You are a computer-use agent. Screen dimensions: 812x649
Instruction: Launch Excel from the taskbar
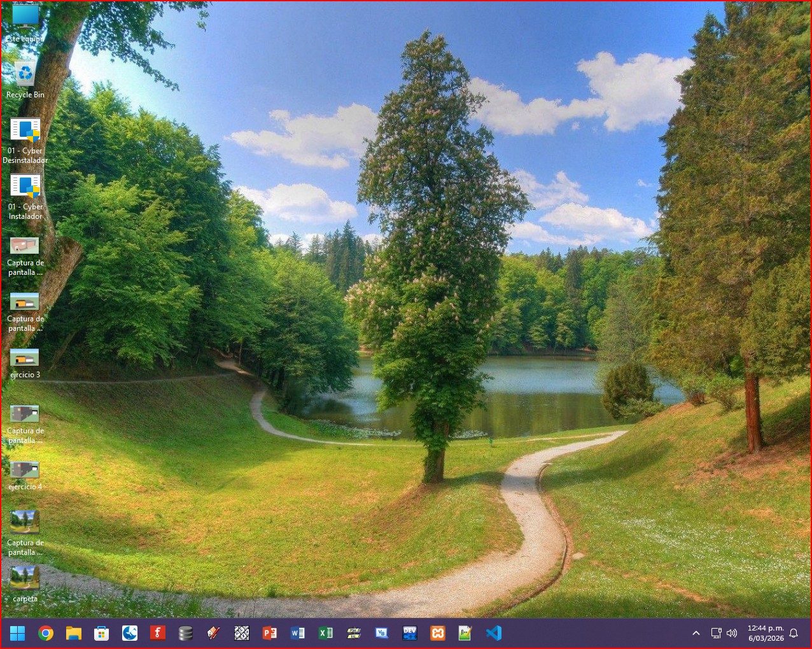click(x=326, y=633)
